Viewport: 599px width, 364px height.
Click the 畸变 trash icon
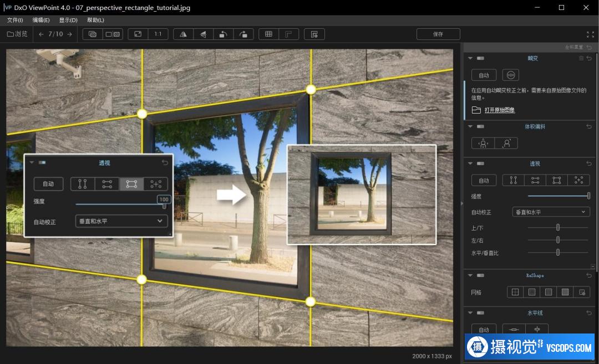click(581, 58)
